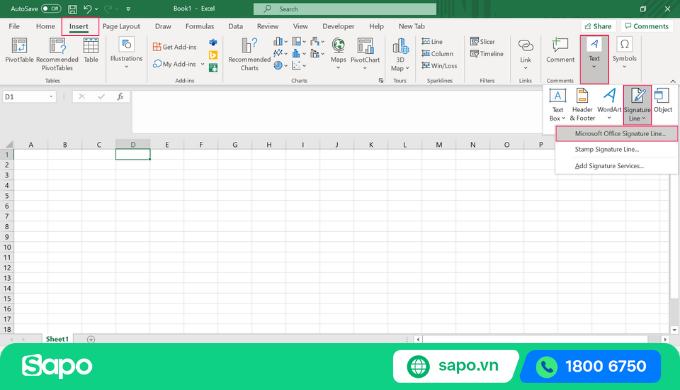Select the Sheet1 tab
This screenshot has width=680, height=390.
[57, 339]
